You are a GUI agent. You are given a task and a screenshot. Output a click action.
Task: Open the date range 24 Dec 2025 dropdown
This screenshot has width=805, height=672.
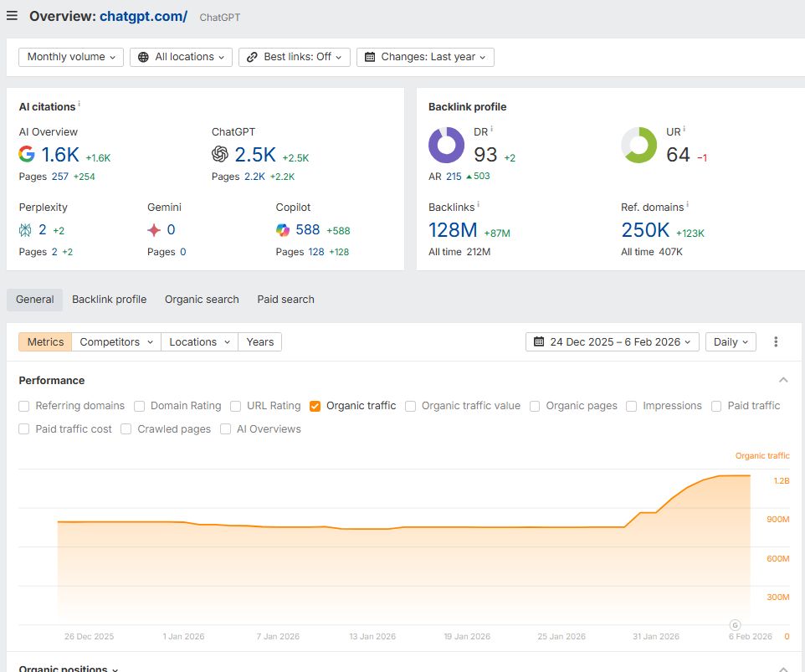[x=612, y=342]
